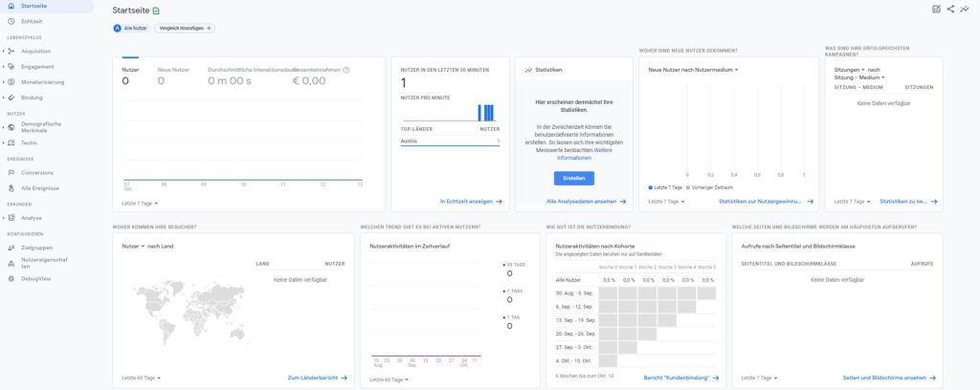Select the Durchschnittliche Interaktionsdauer metric tab

[x=250, y=76]
